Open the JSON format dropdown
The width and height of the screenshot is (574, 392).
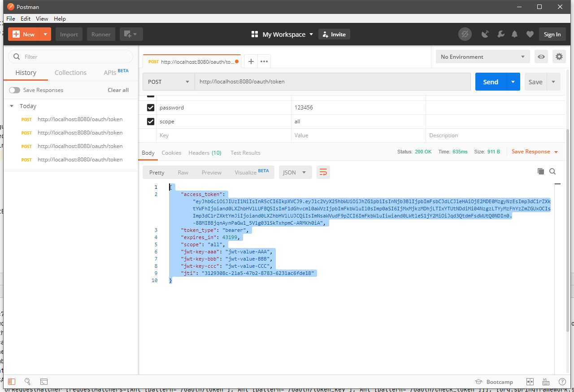(295, 172)
